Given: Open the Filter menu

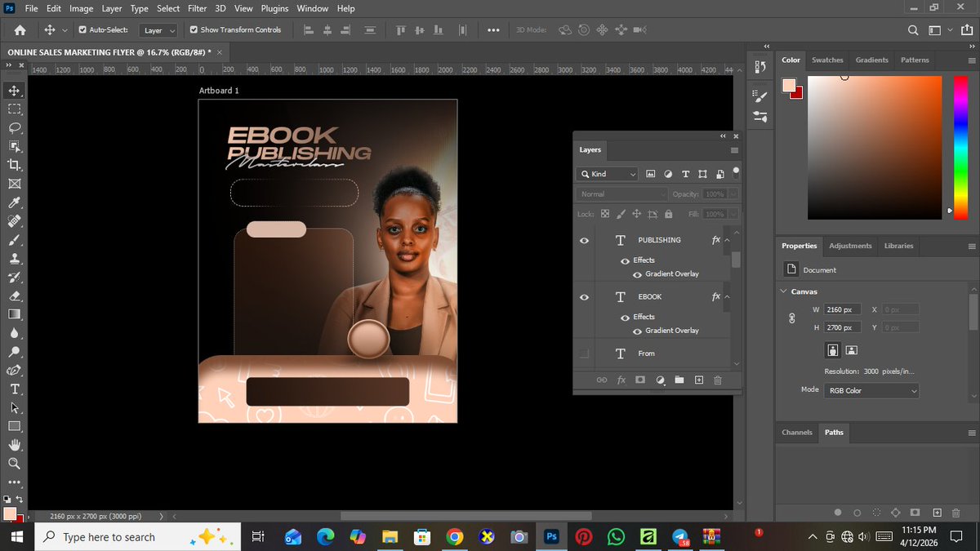Looking at the screenshot, I should pyautogui.click(x=197, y=8).
